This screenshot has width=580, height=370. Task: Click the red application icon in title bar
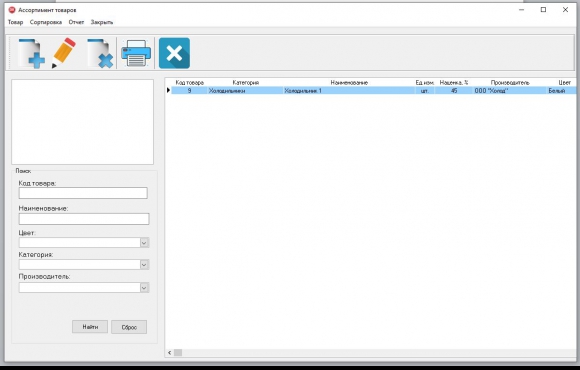(x=12, y=10)
